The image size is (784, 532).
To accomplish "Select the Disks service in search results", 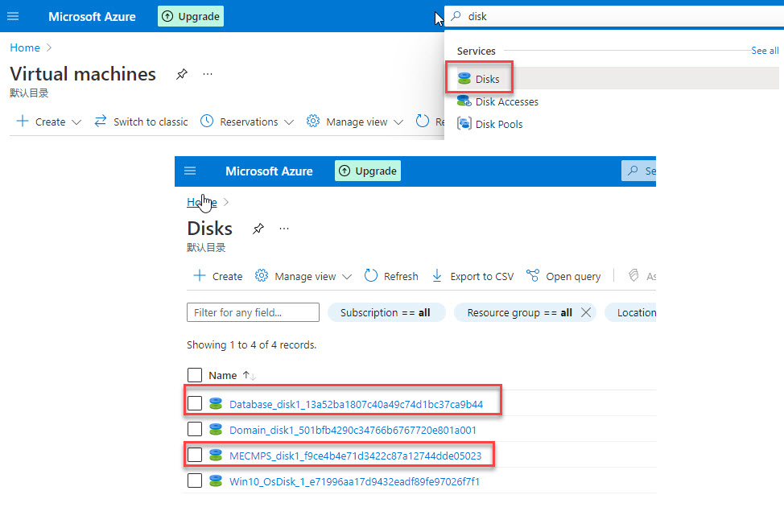I will [x=487, y=79].
